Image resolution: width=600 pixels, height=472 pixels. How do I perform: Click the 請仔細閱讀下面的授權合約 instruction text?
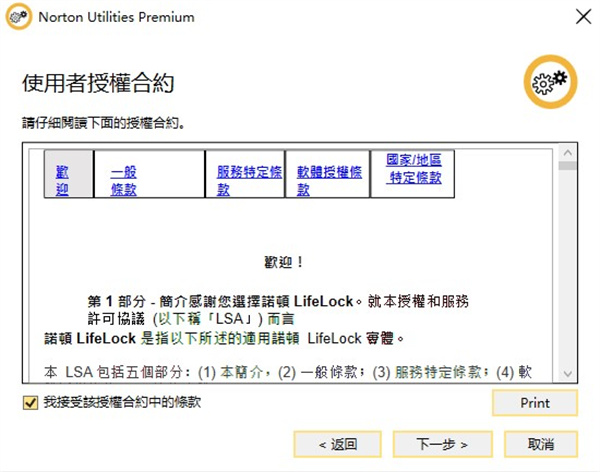(103, 123)
